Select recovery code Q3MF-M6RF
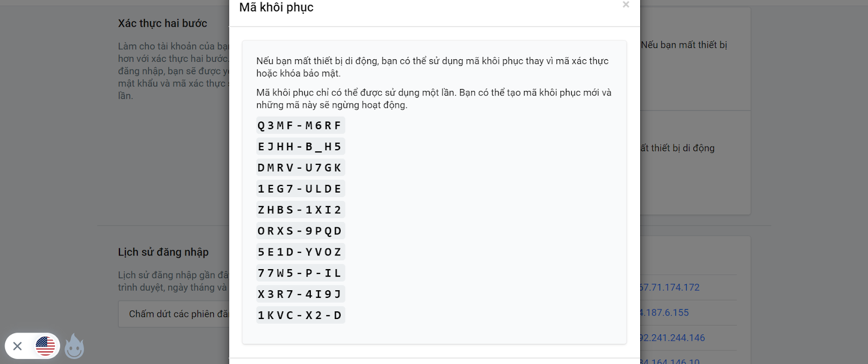This screenshot has height=364, width=868. pyautogui.click(x=299, y=126)
